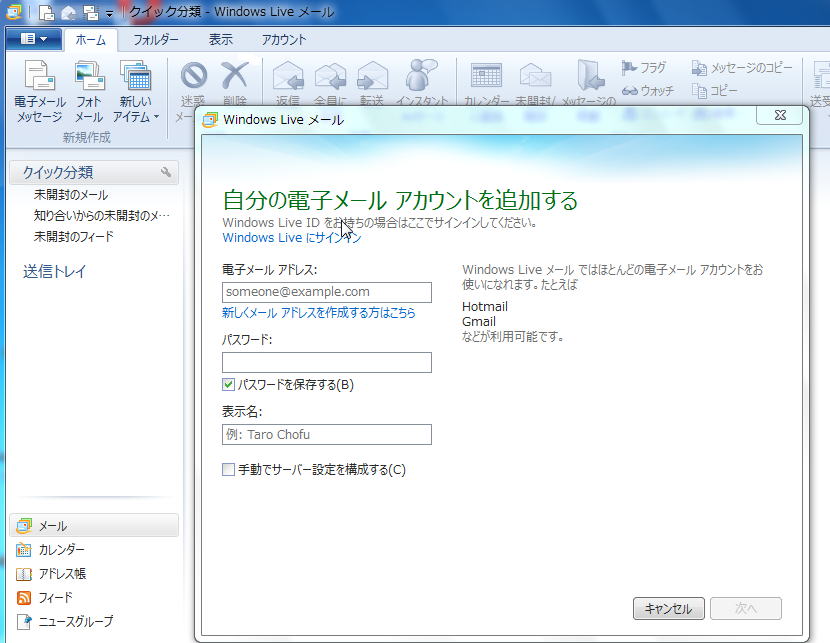Click the メッセージのコピー button
This screenshot has width=830, height=643.
point(742,68)
